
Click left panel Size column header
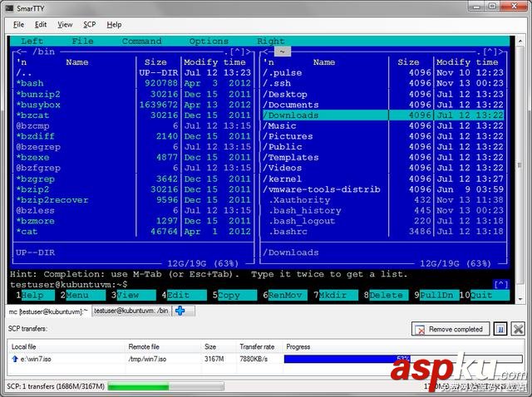pyautogui.click(x=155, y=62)
